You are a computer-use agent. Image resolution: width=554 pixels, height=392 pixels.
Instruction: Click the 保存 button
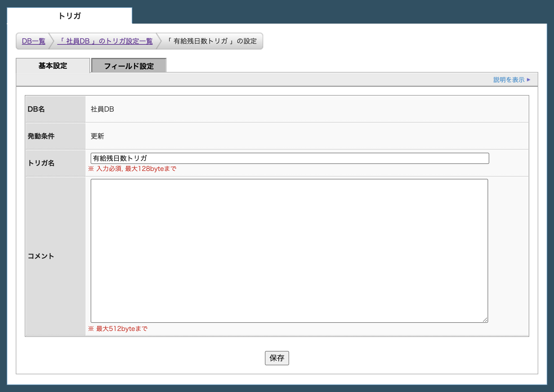click(x=277, y=358)
